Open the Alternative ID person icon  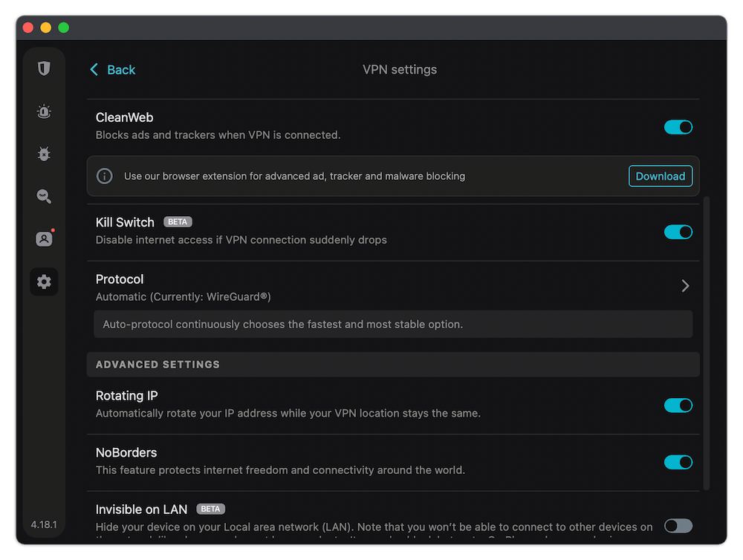point(44,239)
